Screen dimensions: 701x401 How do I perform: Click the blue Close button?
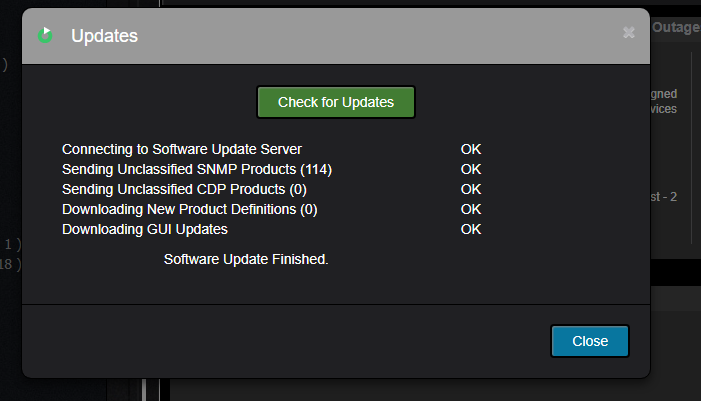point(590,341)
